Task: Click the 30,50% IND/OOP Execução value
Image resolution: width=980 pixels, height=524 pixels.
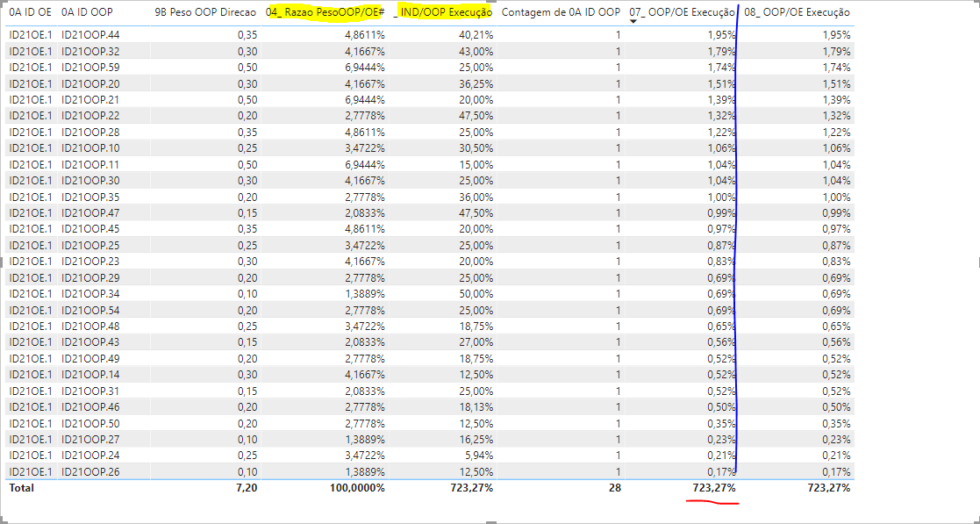Action: coord(476,148)
